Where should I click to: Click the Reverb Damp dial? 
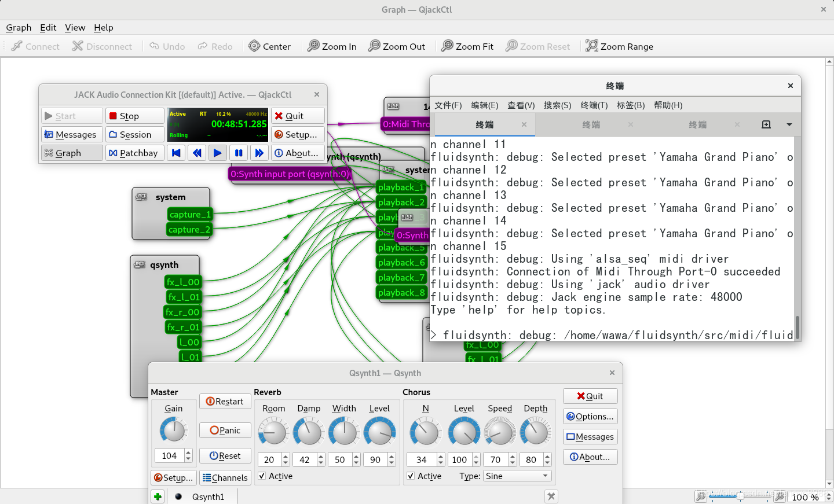[x=309, y=432]
